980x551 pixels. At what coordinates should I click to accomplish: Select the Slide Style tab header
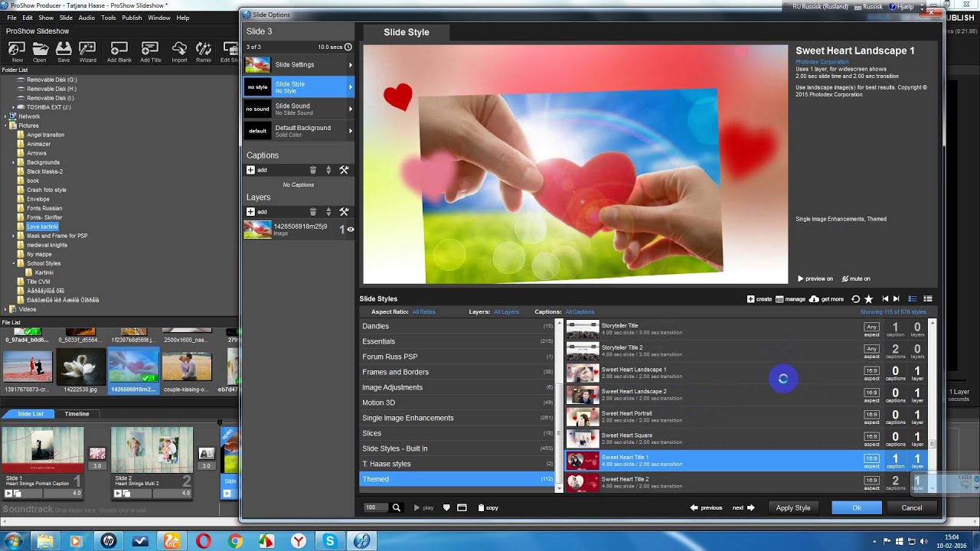[x=407, y=32]
